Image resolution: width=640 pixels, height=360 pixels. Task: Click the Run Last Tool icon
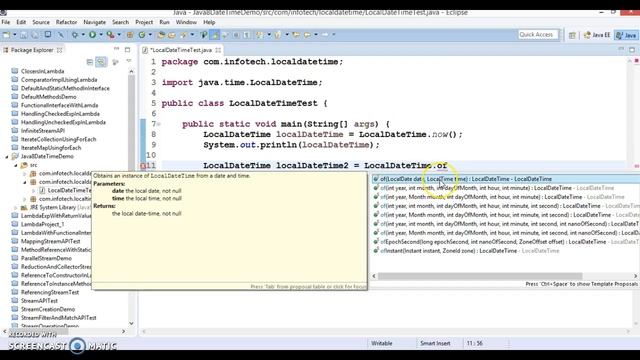[110, 35]
